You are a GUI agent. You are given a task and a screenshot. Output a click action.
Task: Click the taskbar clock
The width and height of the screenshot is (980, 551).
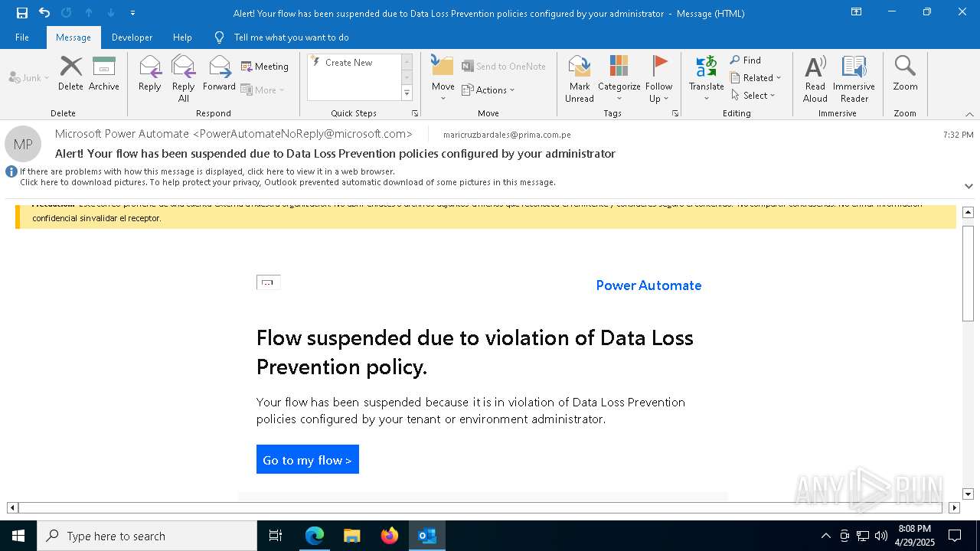915,536
